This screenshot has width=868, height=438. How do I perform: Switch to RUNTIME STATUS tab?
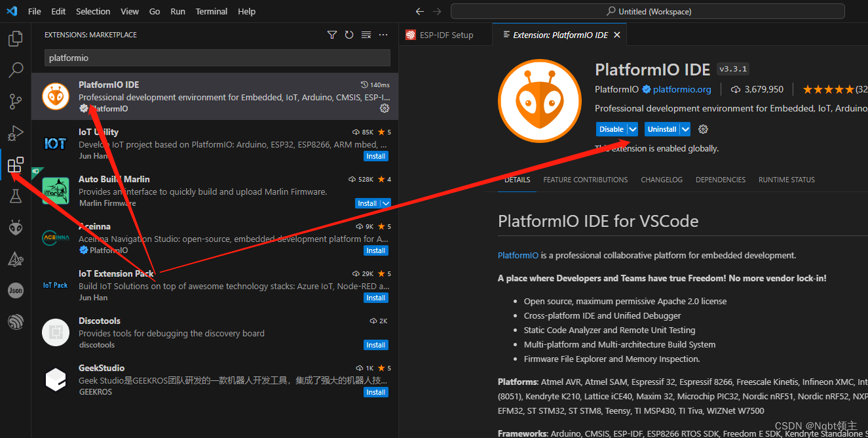(x=787, y=180)
